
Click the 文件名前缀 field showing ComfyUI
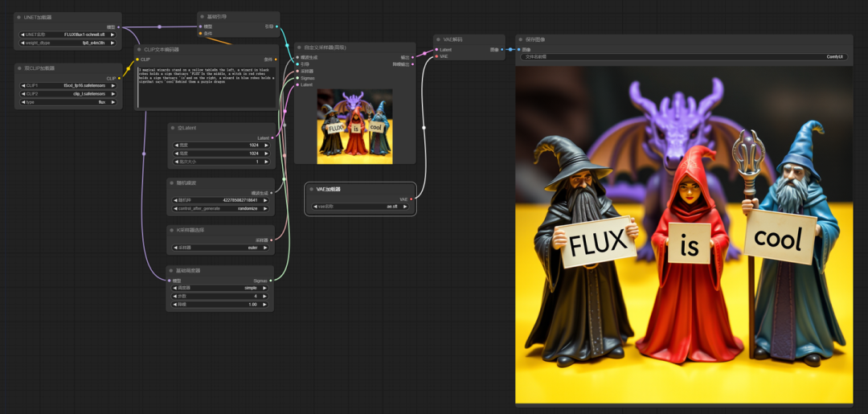point(684,56)
